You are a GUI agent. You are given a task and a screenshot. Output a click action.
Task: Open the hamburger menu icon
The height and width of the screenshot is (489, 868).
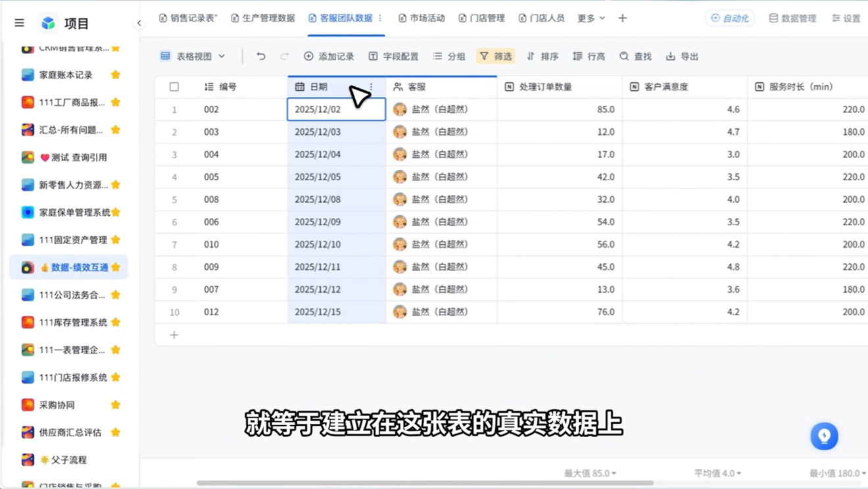[19, 23]
